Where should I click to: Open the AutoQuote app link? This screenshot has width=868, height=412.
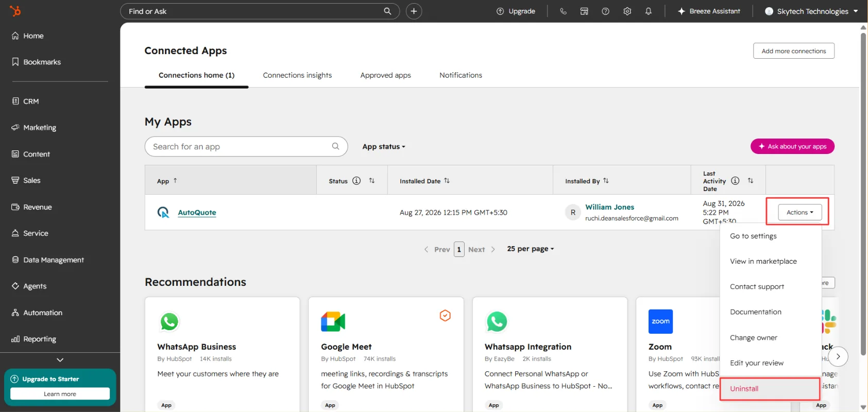click(x=197, y=212)
